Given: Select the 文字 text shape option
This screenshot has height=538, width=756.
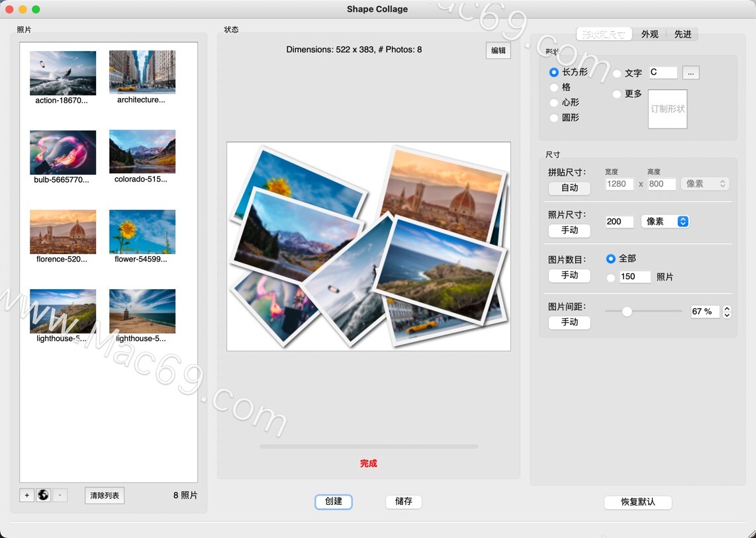Looking at the screenshot, I should [x=616, y=73].
